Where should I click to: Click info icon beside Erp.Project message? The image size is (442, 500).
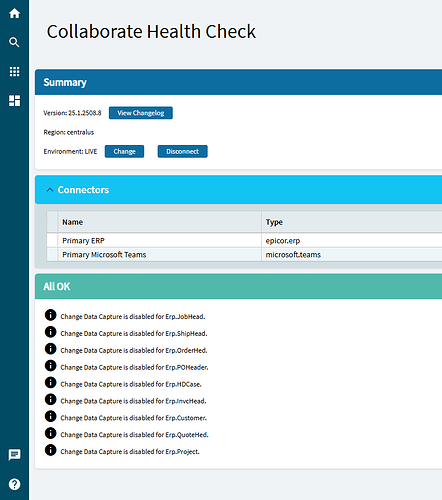(x=50, y=450)
